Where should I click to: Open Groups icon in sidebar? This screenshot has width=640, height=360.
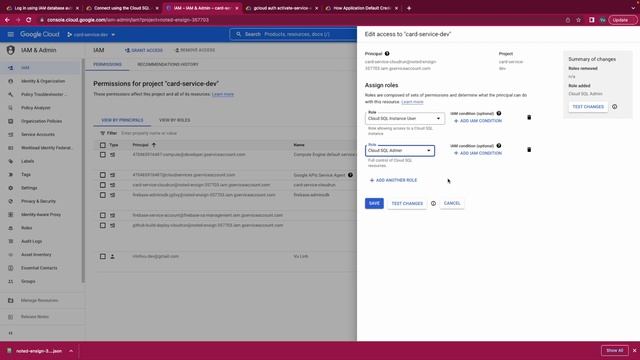[11, 281]
